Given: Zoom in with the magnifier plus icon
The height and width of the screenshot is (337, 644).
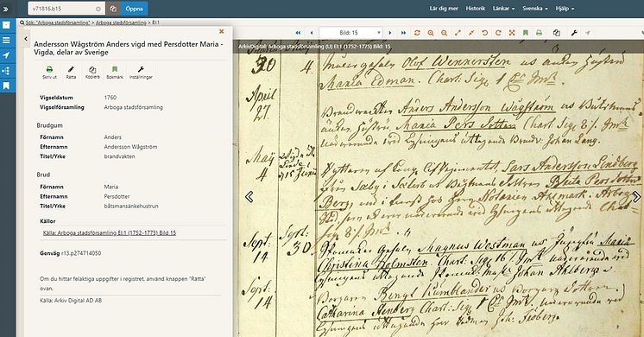Looking at the screenshot, I should click(x=431, y=33).
